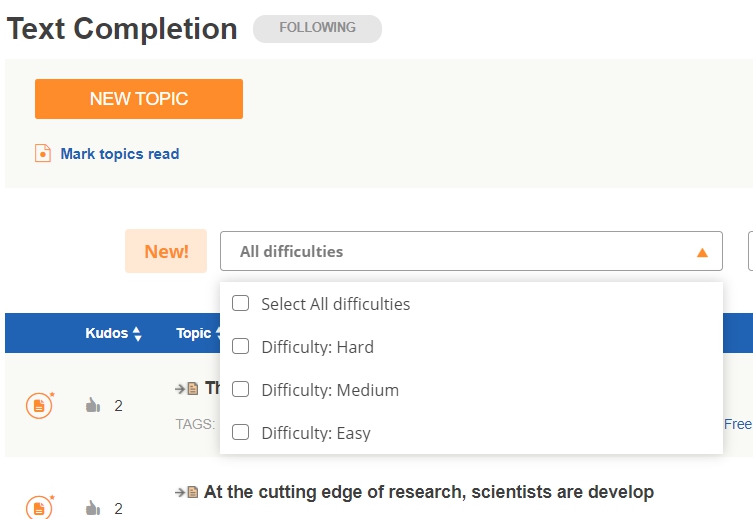The image size is (753, 519).
Task: Click the Mark topics read document icon
Action: (43, 154)
